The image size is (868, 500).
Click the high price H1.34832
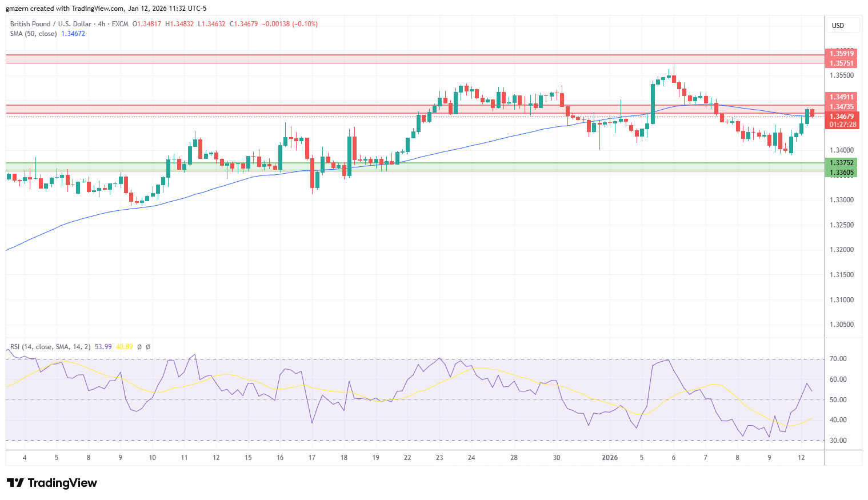point(179,24)
